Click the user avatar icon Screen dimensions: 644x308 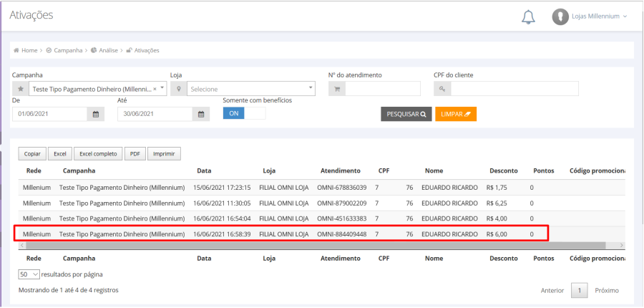(x=560, y=16)
